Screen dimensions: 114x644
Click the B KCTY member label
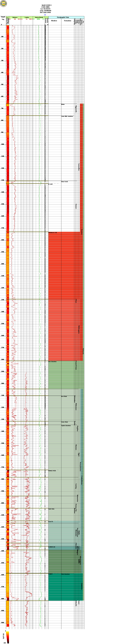coord(51,522)
